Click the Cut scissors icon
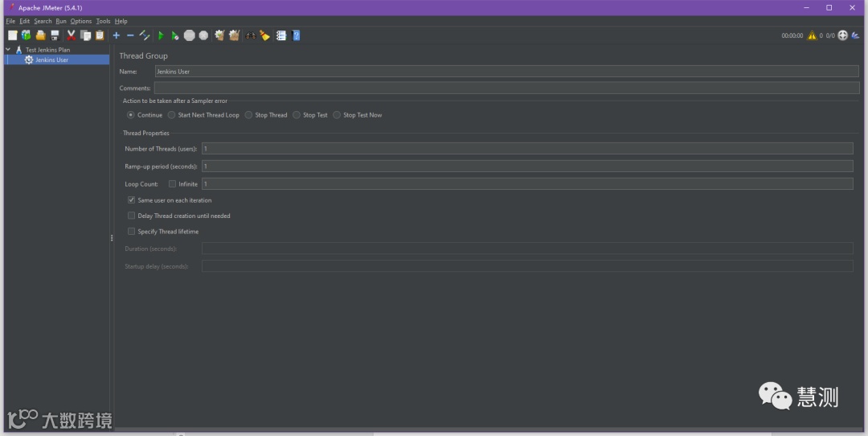The width and height of the screenshot is (868, 436). [71, 35]
